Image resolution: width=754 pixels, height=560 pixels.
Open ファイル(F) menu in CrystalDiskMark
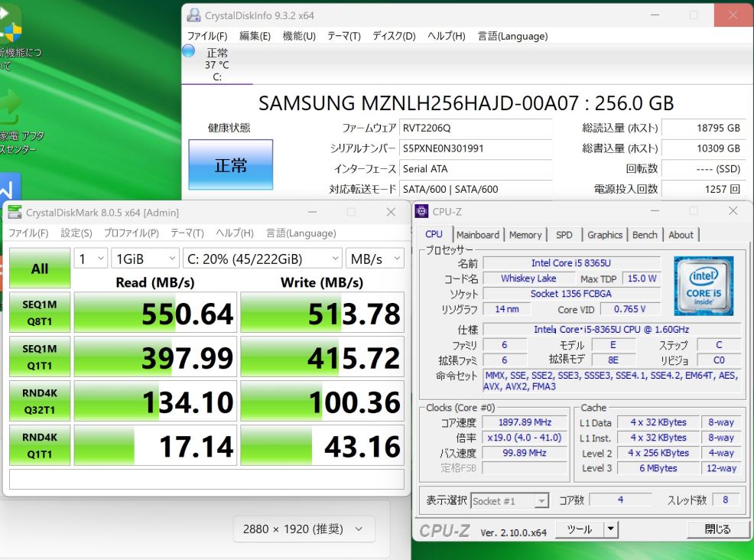[28, 233]
